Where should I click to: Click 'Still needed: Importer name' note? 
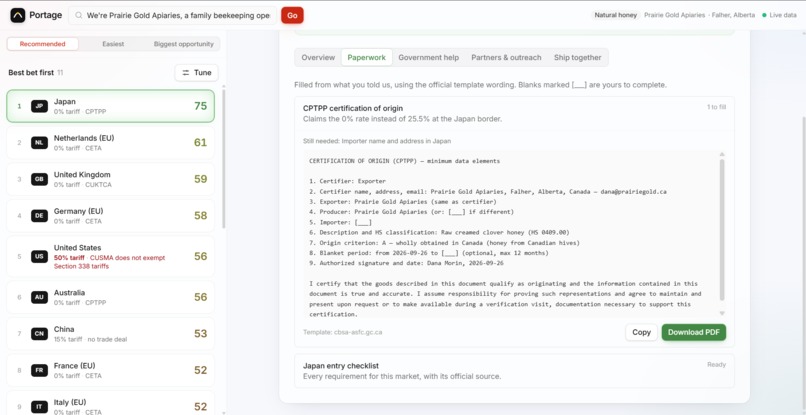click(377, 141)
